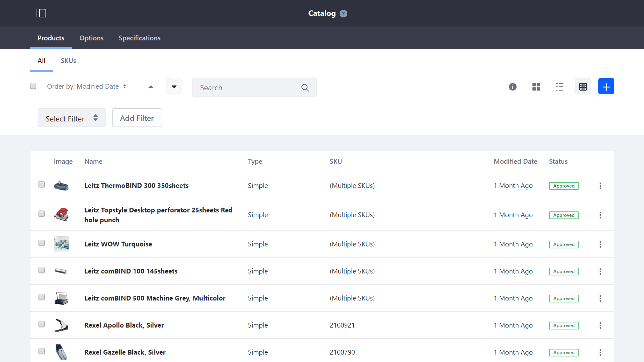The image size is (644, 362).
Task: Click the Catalog page title
Action: tap(322, 13)
